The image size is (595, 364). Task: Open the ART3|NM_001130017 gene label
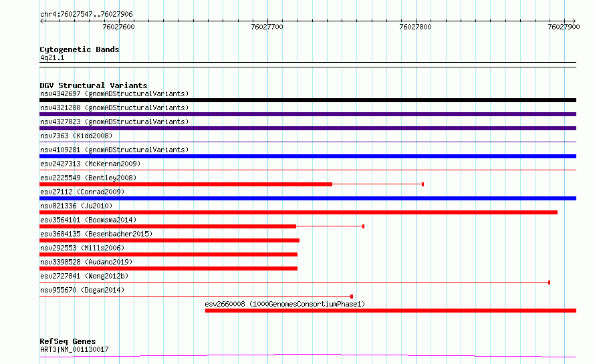pos(74,349)
